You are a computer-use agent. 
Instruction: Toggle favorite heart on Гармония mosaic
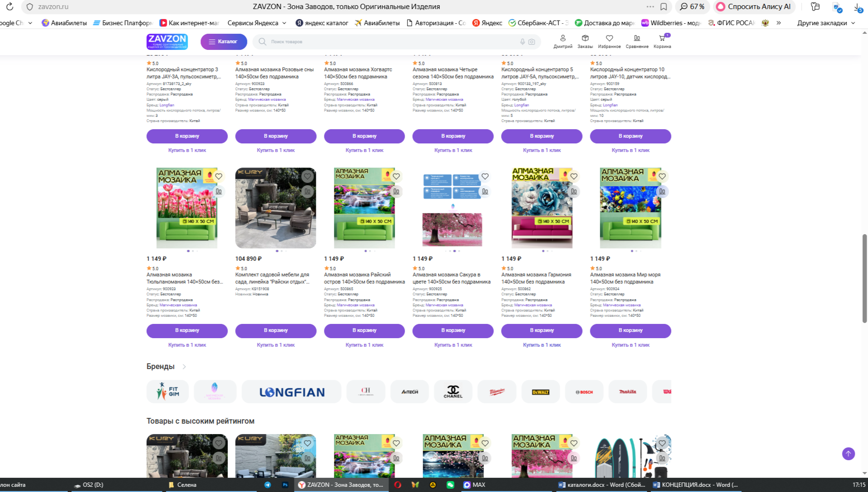[x=574, y=176]
